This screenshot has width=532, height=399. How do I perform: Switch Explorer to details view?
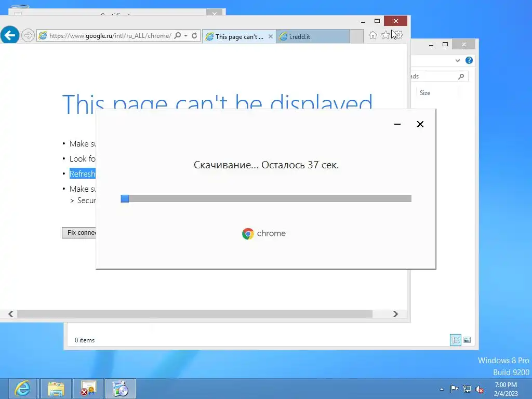pos(455,340)
